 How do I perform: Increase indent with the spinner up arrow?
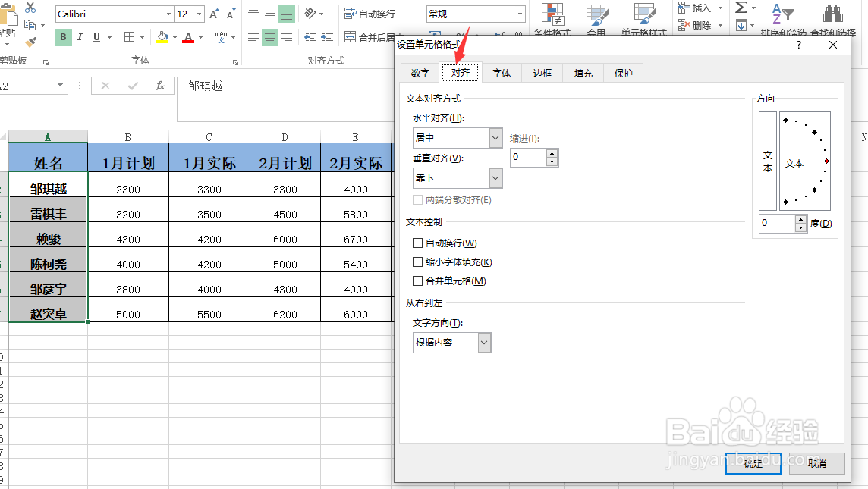click(552, 154)
